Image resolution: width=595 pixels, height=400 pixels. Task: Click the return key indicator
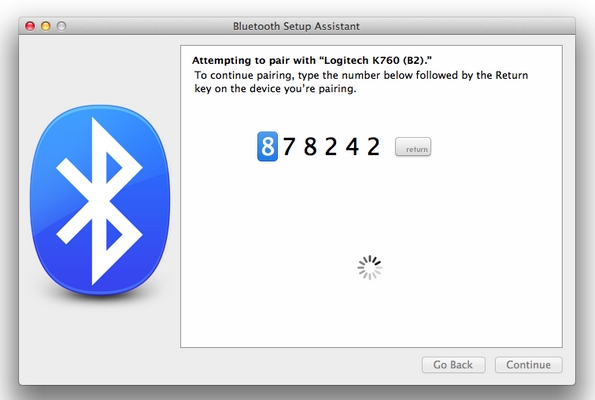point(413,147)
